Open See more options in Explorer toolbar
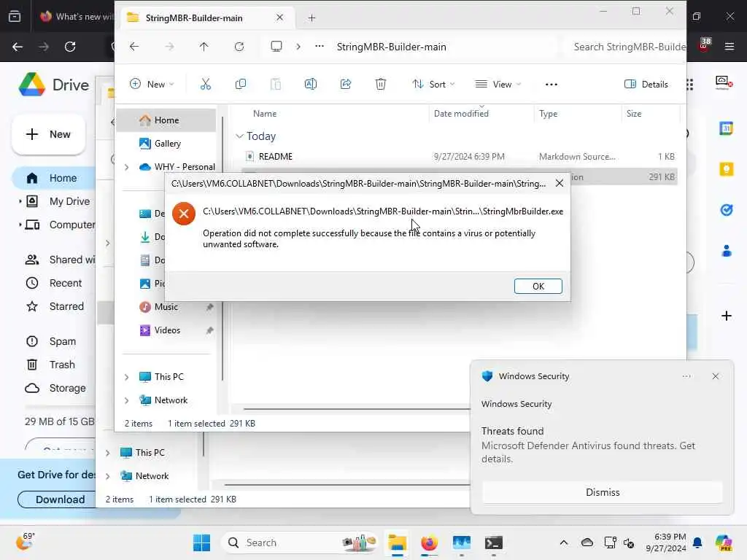Image resolution: width=747 pixels, height=560 pixels. 551,85
